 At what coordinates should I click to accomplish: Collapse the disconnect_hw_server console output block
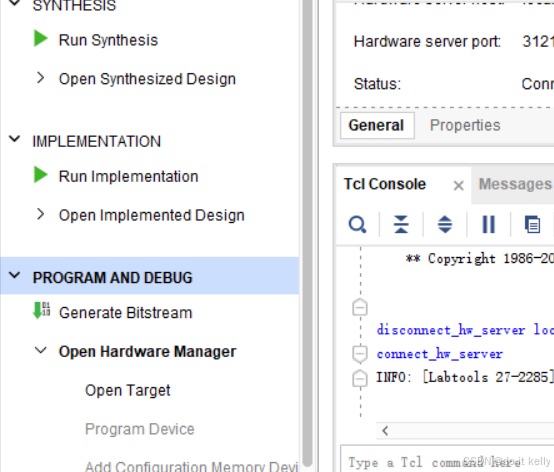pos(360,308)
